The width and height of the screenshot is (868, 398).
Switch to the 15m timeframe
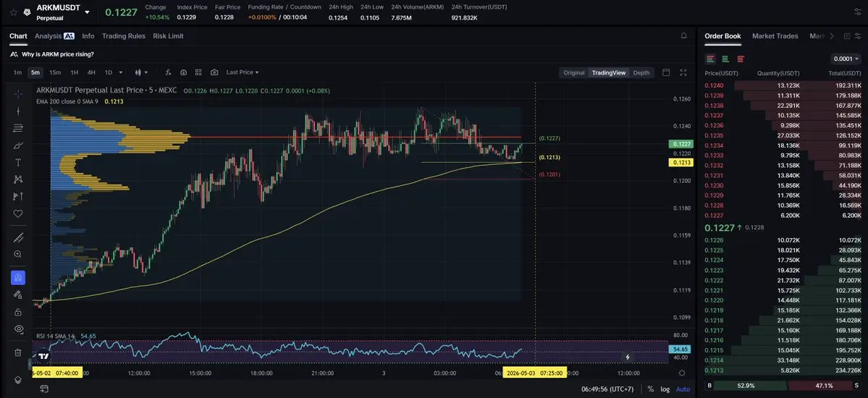pos(55,72)
